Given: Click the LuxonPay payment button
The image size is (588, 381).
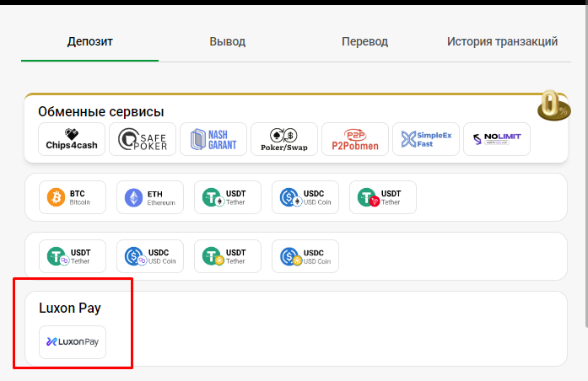Looking at the screenshot, I should coord(73,342).
